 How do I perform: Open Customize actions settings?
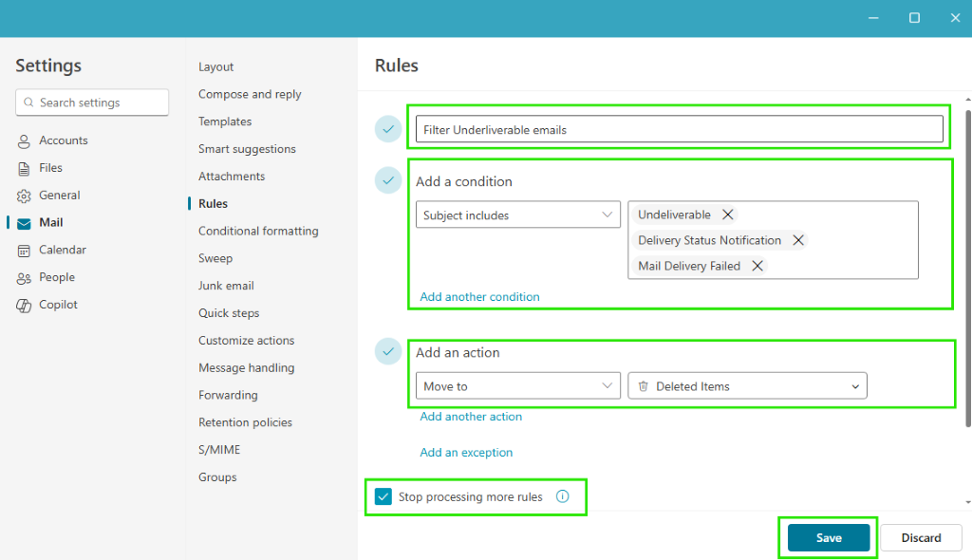click(x=246, y=341)
